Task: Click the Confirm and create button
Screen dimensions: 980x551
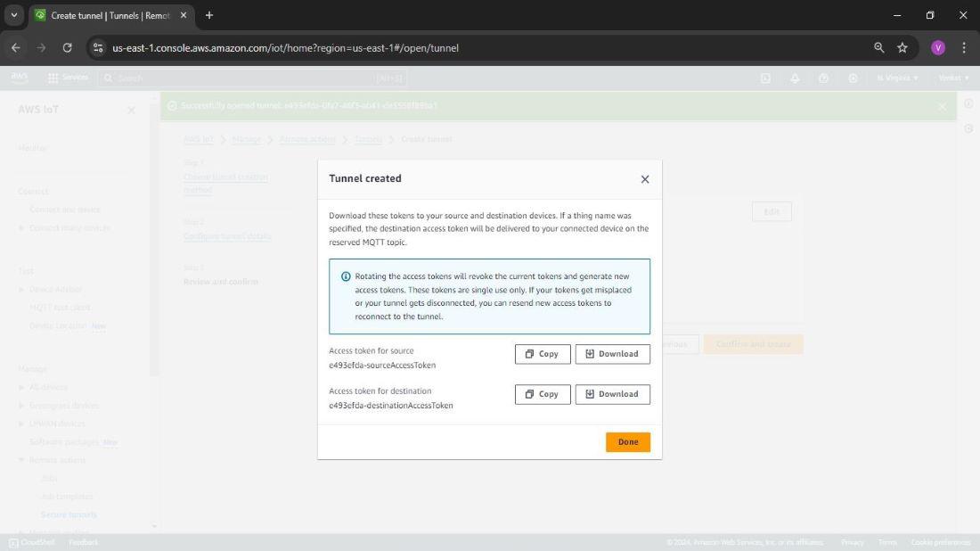Action: pos(753,344)
